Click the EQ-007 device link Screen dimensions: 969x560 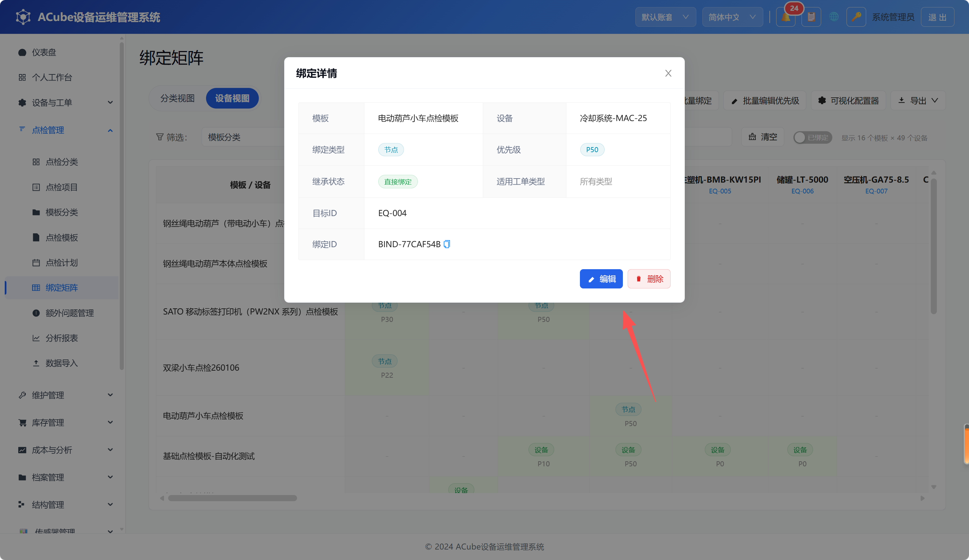point(876,191)
